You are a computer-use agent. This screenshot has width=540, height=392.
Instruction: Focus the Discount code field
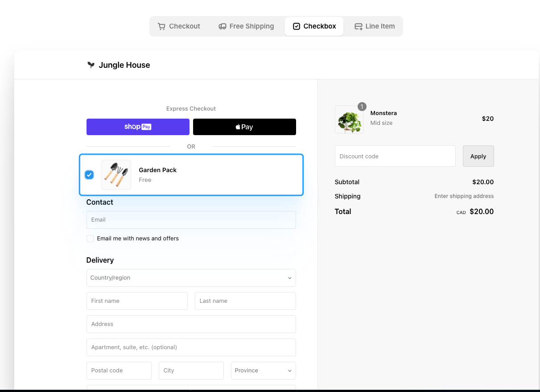click(x=395, y=156)
